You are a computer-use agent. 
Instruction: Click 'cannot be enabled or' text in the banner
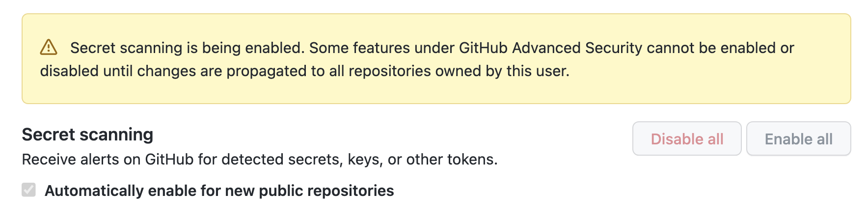pyautogui.click(x=720, y=48)
